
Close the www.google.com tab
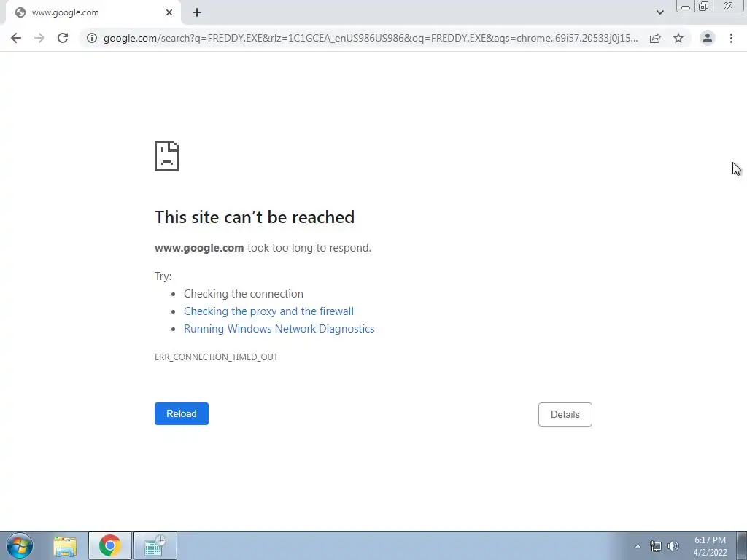click(169, 12)
